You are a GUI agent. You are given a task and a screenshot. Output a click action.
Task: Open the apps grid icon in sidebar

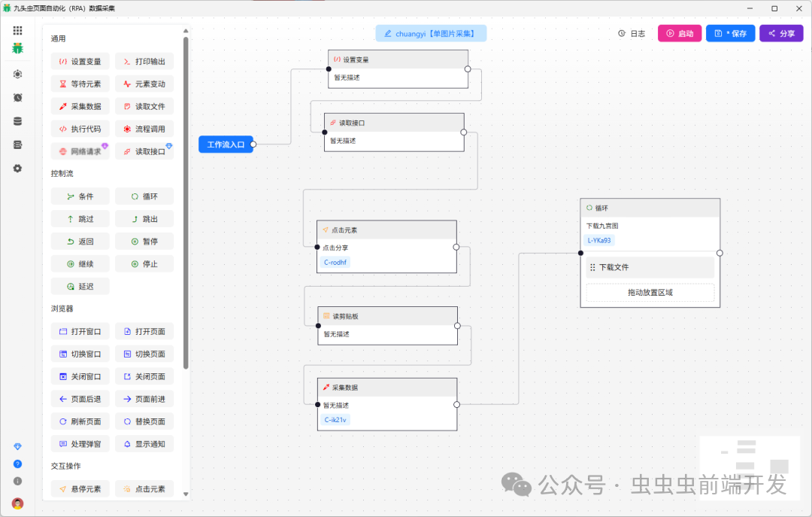[x=17, y=30]
